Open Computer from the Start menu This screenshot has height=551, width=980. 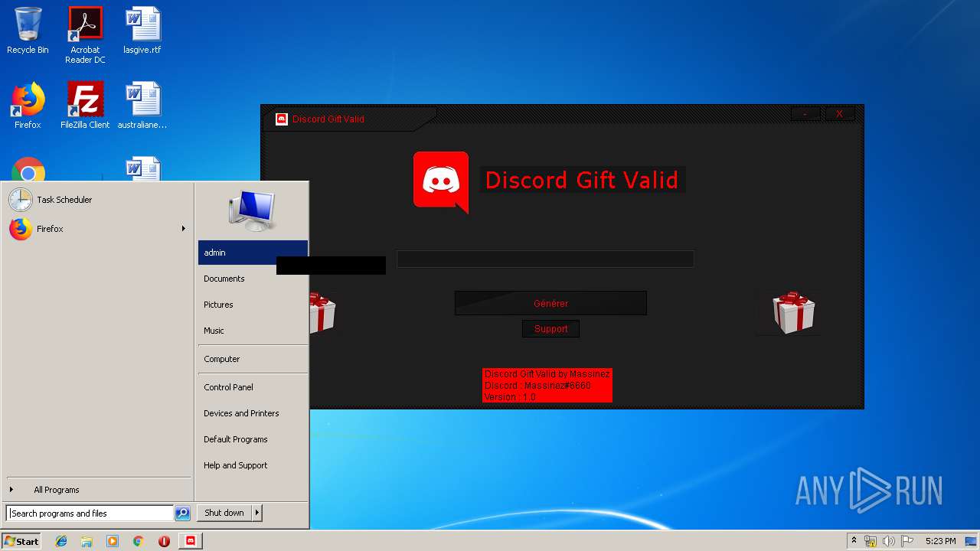coord(253,359)
